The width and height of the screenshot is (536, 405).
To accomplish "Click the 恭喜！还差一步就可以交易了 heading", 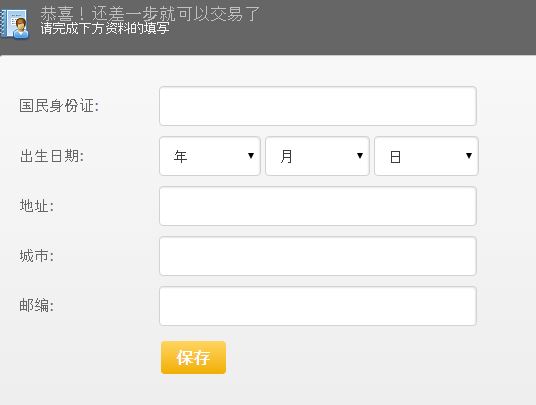I will click(150, 14).
